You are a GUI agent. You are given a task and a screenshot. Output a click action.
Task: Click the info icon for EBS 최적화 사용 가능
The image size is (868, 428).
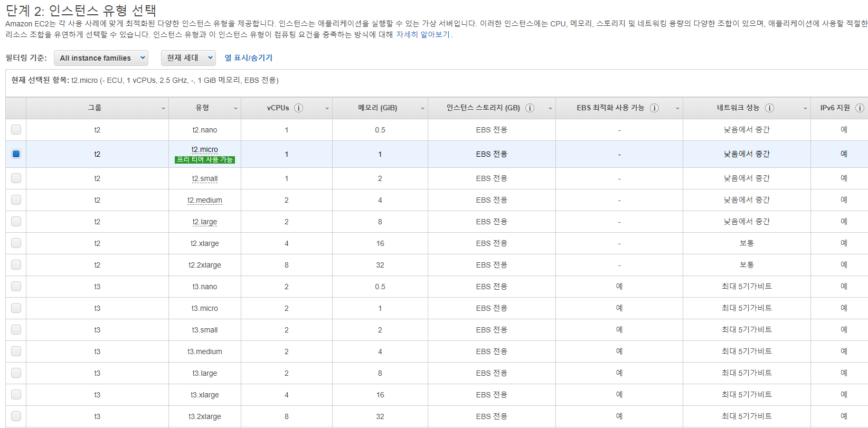[654, 108]
